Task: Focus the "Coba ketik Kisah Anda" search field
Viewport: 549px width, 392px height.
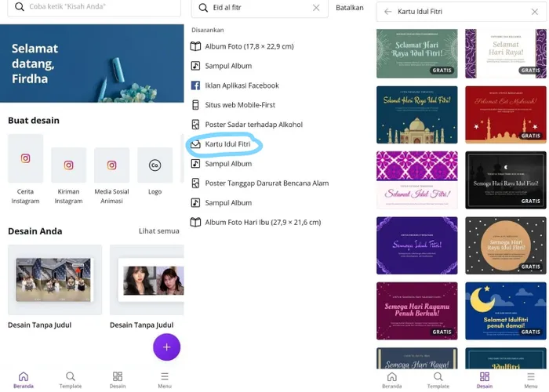Action: (94, 7)
